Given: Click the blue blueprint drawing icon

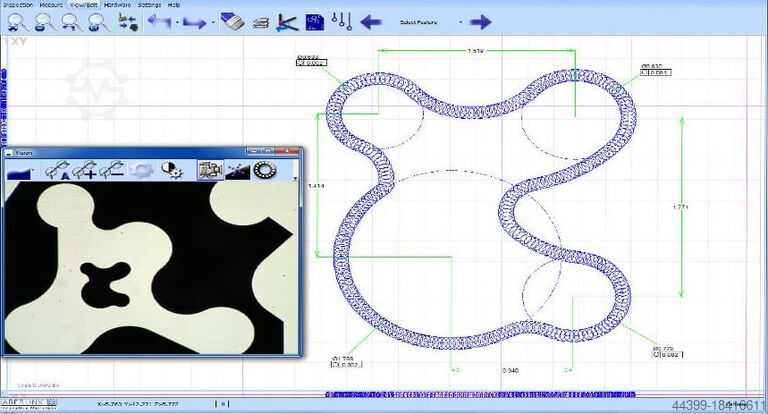Looking at the screenshot, I should (315, 22).
